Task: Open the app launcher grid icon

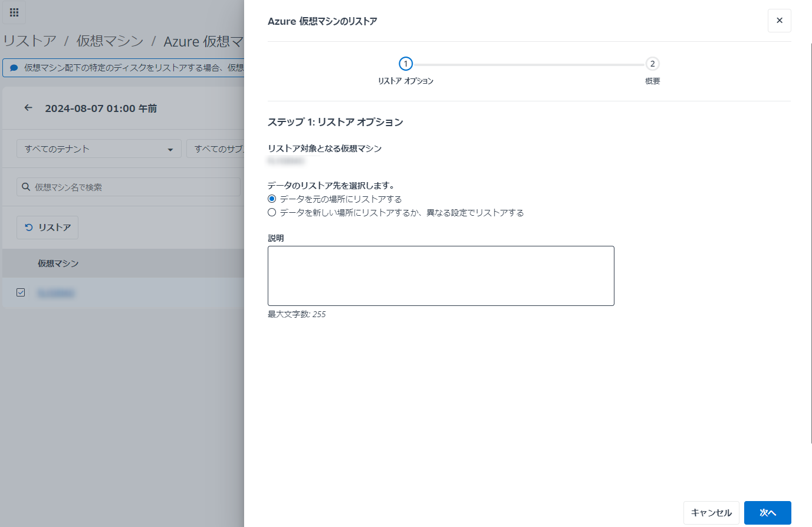Action: [14, 12]
